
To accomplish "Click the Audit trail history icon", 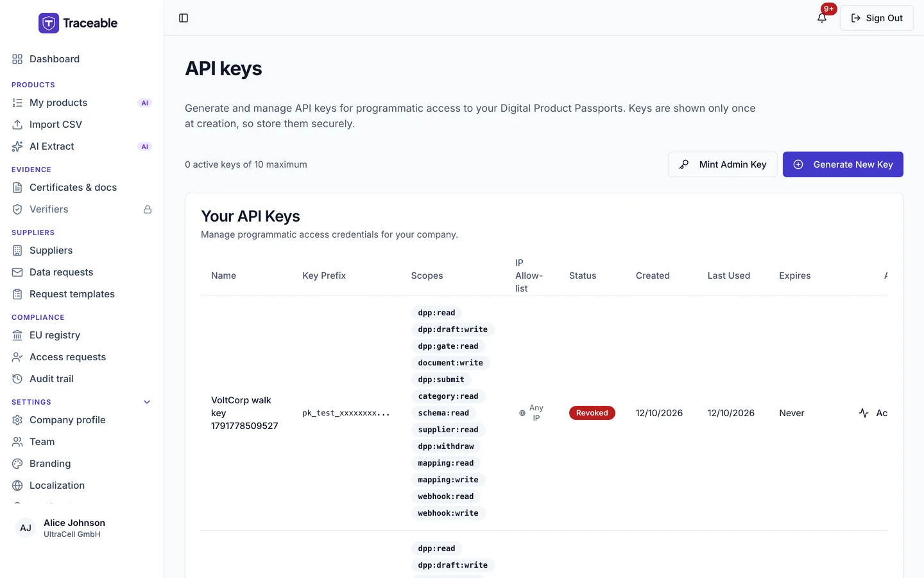I will tap(17, 379).
